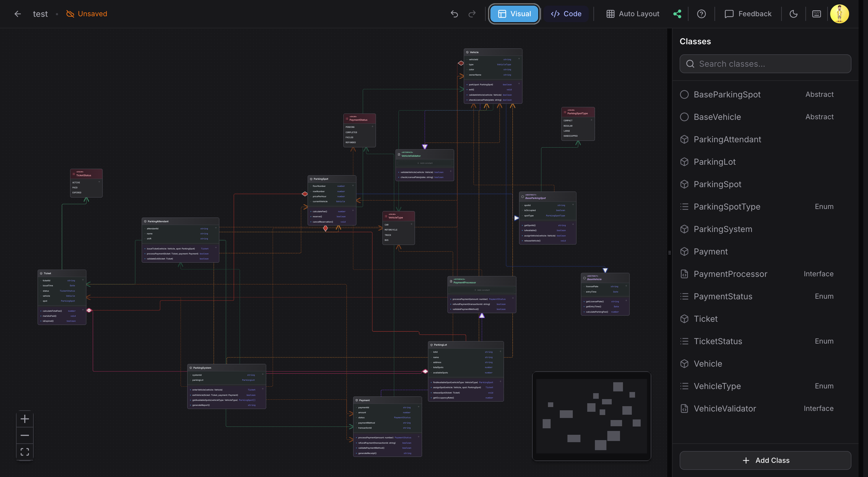The height and width of the screenshot is (477, 868).
Task: Zoom in on the canvas
Action: coord(25,419)
